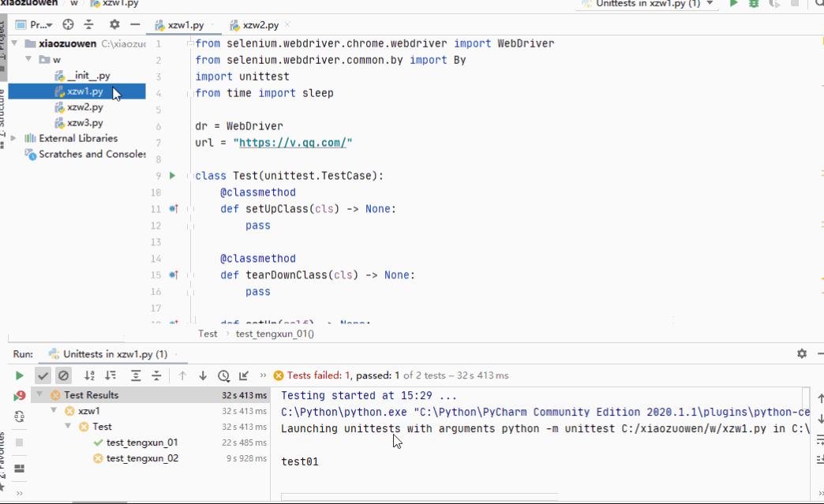Click Rerun Failed Tests icon

19,397
